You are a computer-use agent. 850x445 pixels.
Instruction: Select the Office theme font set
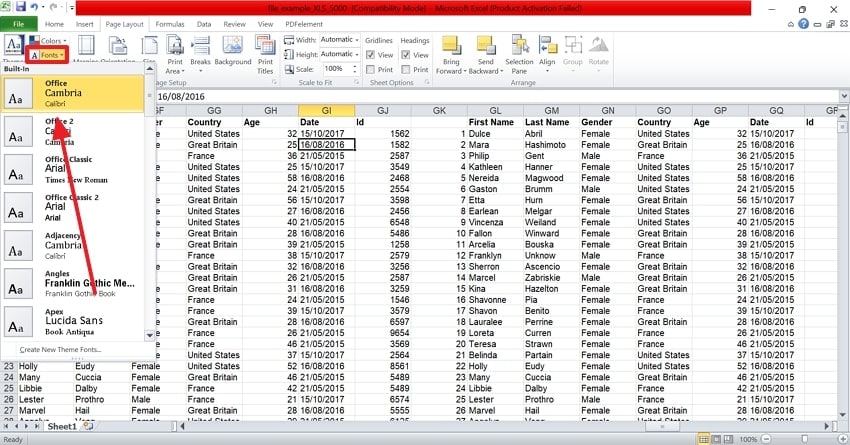pyautogui.click(x=73, y=93)
